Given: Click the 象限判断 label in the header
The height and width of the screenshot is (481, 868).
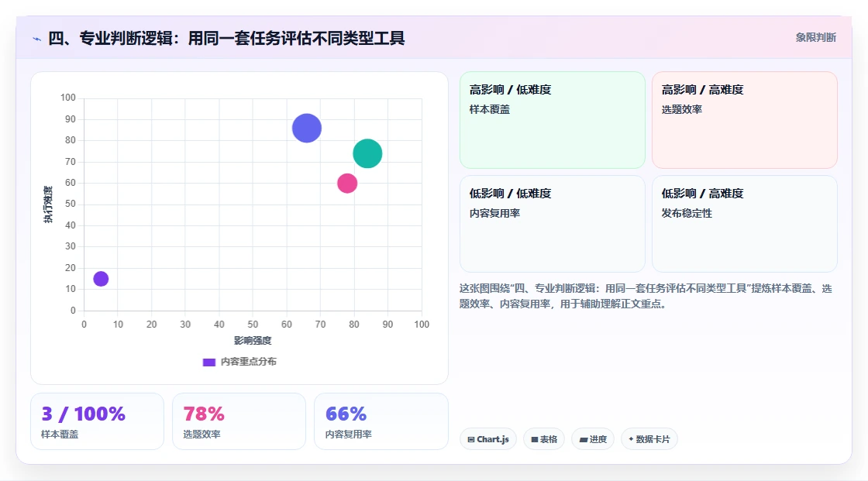Looking at the screenshot, I should (x=815, y=38).
